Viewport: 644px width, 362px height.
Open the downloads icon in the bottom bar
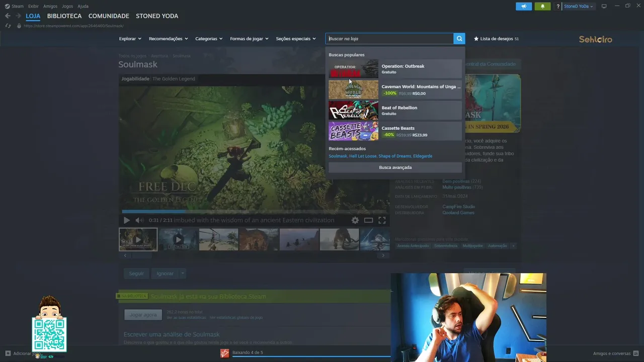tap(224, 353)
